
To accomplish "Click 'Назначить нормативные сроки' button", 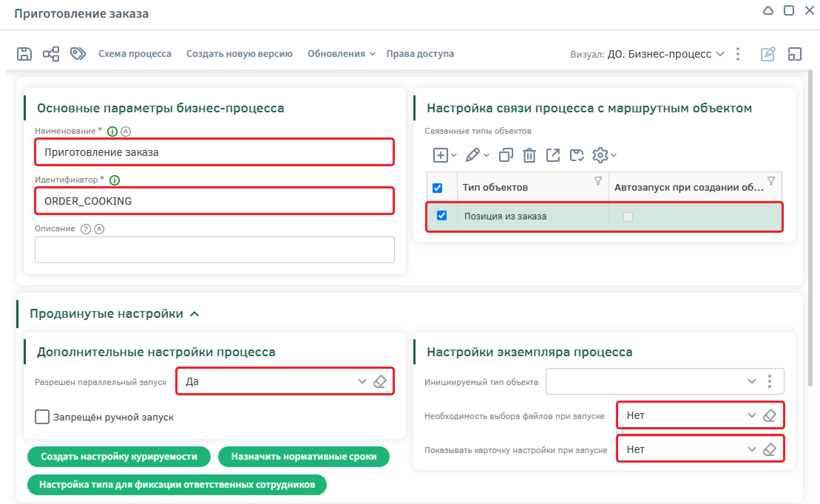I will click(304, 457).
